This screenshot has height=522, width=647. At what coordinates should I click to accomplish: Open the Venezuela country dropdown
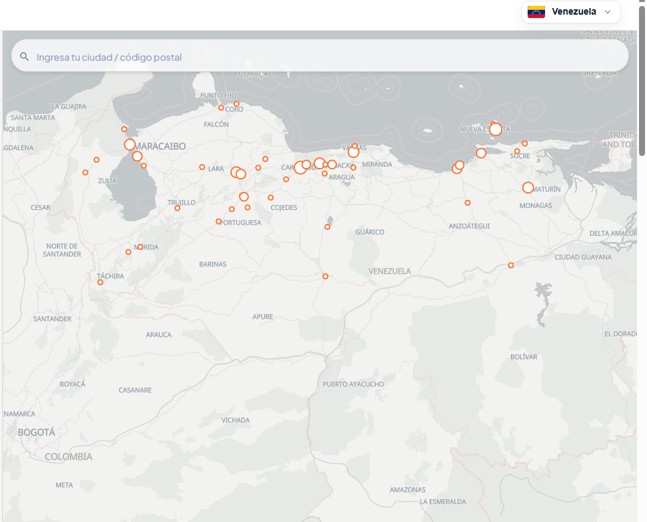571,12
